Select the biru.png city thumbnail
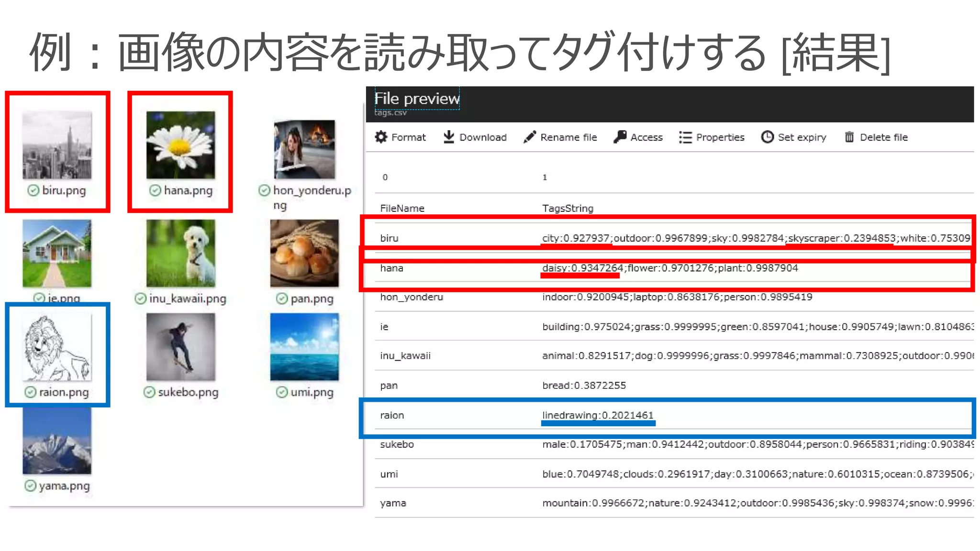 [x=57, y=145]
